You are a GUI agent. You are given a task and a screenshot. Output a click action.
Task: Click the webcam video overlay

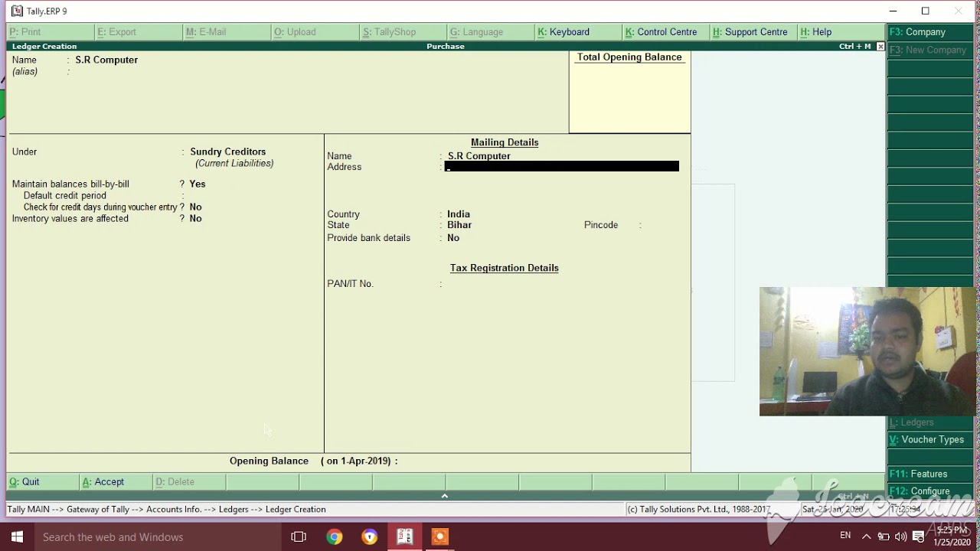coord(868,352)
